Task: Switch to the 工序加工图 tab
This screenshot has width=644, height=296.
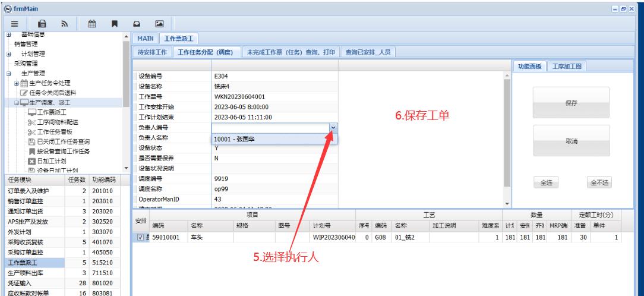Action: coord(567,66)
